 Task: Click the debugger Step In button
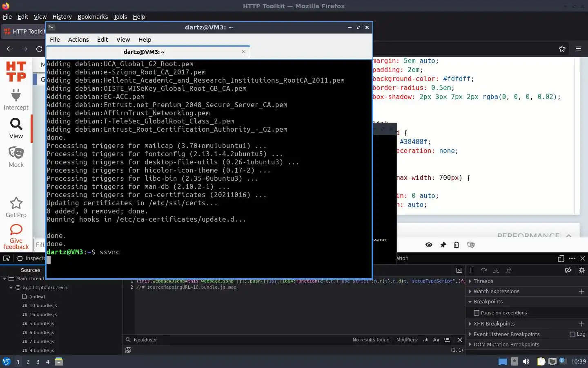point(496,270)
